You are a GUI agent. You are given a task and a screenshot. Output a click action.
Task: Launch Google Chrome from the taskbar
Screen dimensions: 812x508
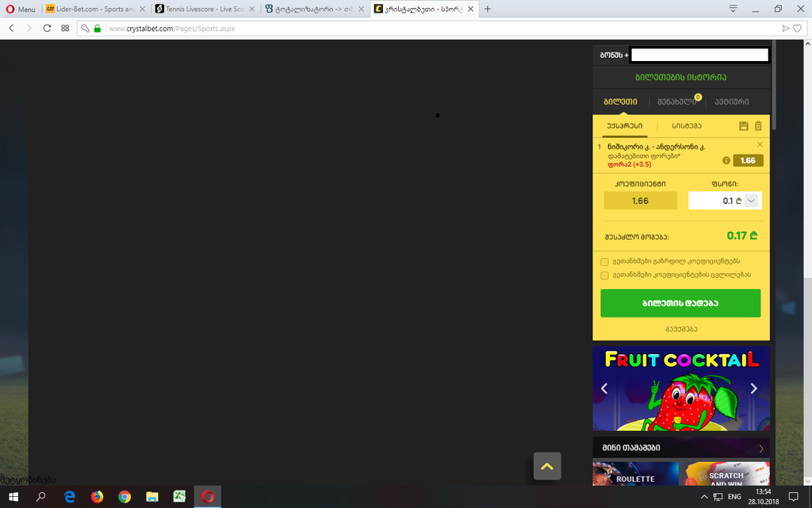point(124,497)
